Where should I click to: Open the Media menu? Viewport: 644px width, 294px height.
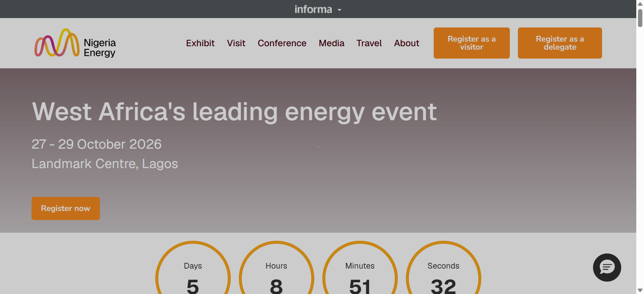tap(331, 43)
